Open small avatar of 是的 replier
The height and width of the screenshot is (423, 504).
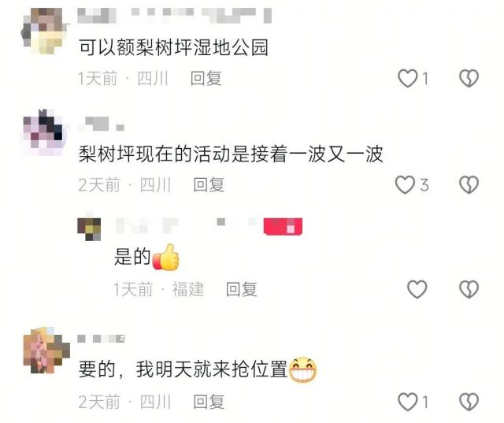coord(89,229)
